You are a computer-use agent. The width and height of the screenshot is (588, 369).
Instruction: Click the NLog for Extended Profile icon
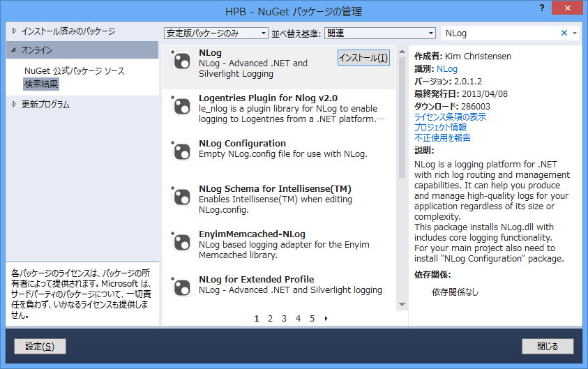click(181, 287)
